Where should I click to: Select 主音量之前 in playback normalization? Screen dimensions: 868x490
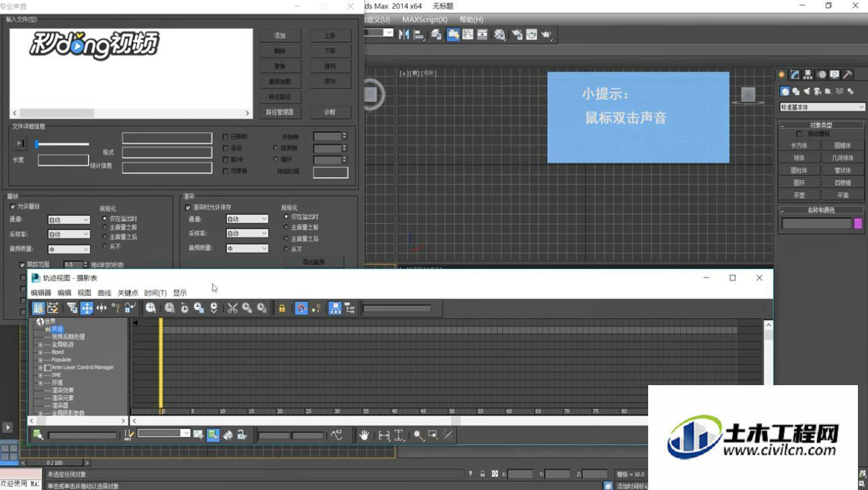click(104, 227)
